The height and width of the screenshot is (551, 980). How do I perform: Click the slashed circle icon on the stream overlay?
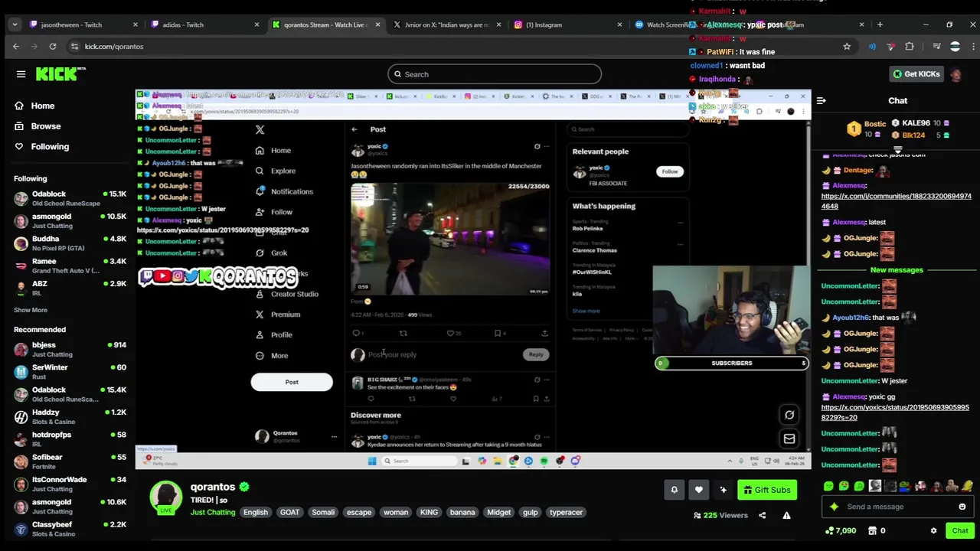pyautogui.click(x=789, y=415)
